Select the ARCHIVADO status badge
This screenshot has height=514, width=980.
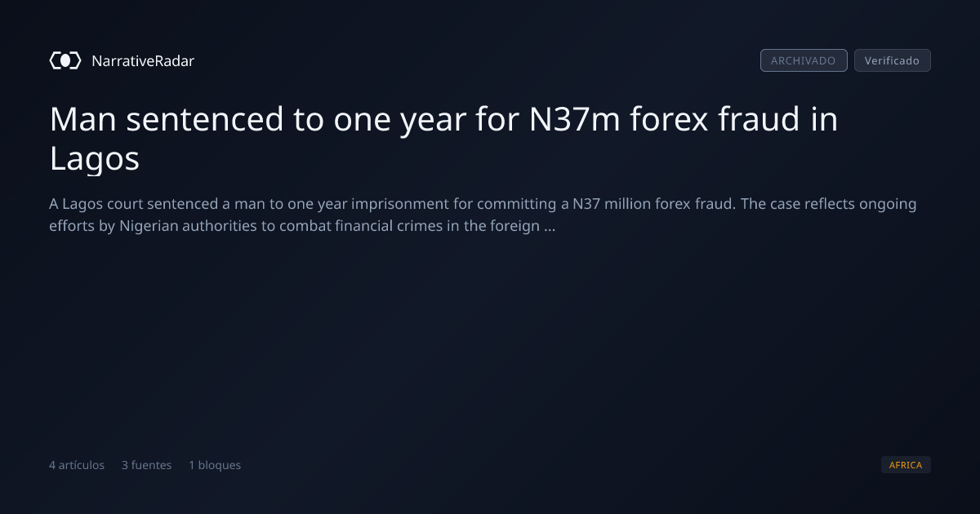pyautogui.click(x=804, y=60)
